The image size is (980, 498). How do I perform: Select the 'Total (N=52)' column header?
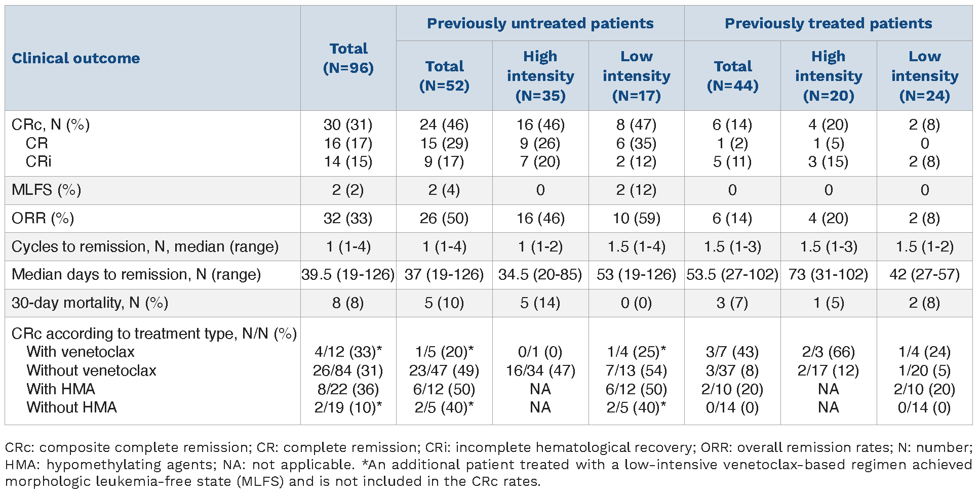444,76
